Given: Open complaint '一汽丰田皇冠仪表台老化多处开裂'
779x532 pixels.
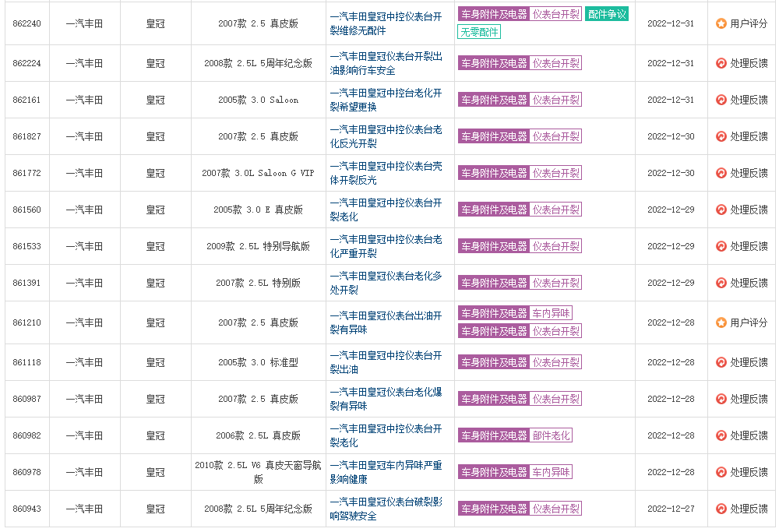Looking at the screenshot, I should 386,283.
